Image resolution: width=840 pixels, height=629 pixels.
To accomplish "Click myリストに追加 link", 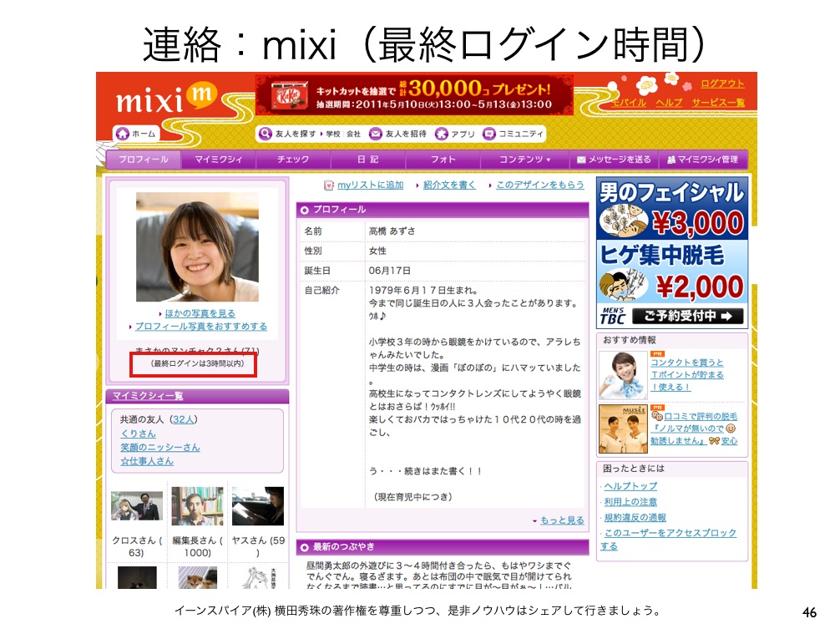I will coord(370,185).
